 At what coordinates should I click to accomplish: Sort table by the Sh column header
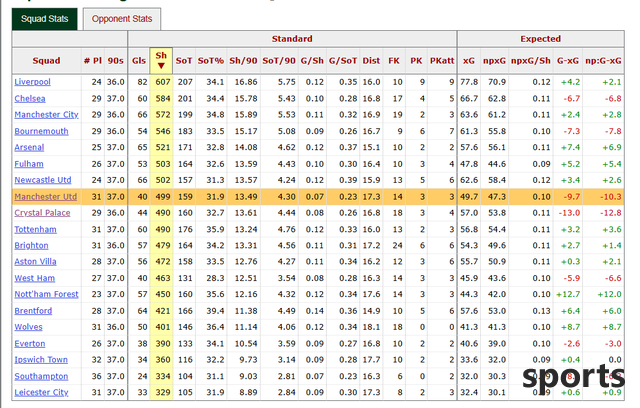161,60
